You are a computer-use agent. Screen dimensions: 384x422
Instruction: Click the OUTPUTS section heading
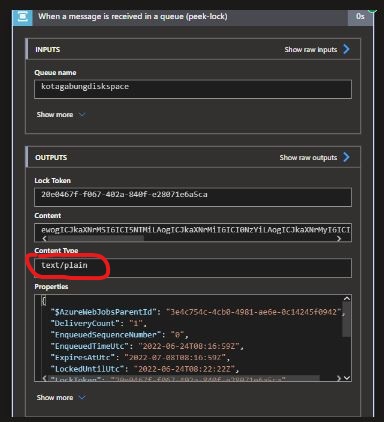pos(51,158)
